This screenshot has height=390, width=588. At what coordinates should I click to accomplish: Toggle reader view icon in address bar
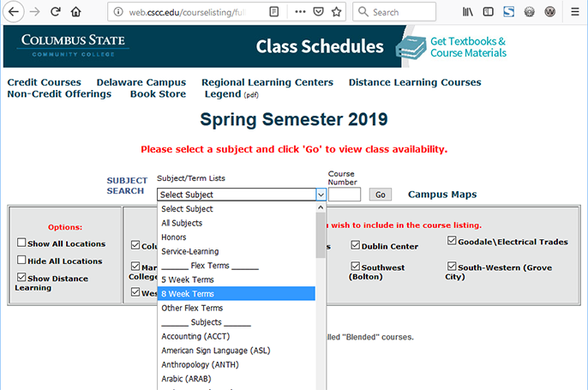click(274, 12)
